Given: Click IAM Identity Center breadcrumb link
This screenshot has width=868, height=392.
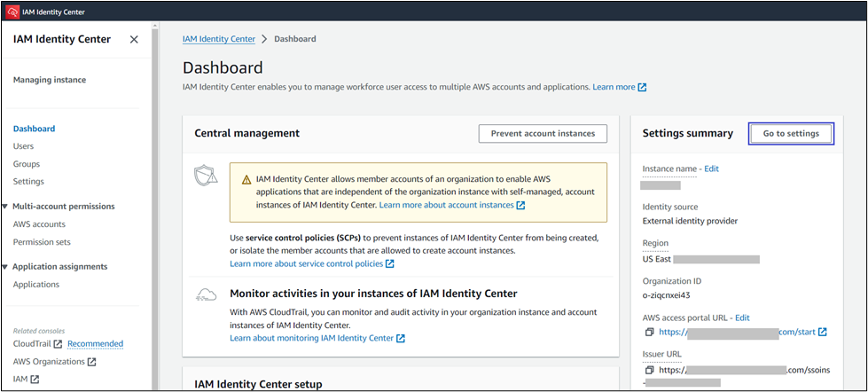Looking at the screenshot, I should pos(218,39).
